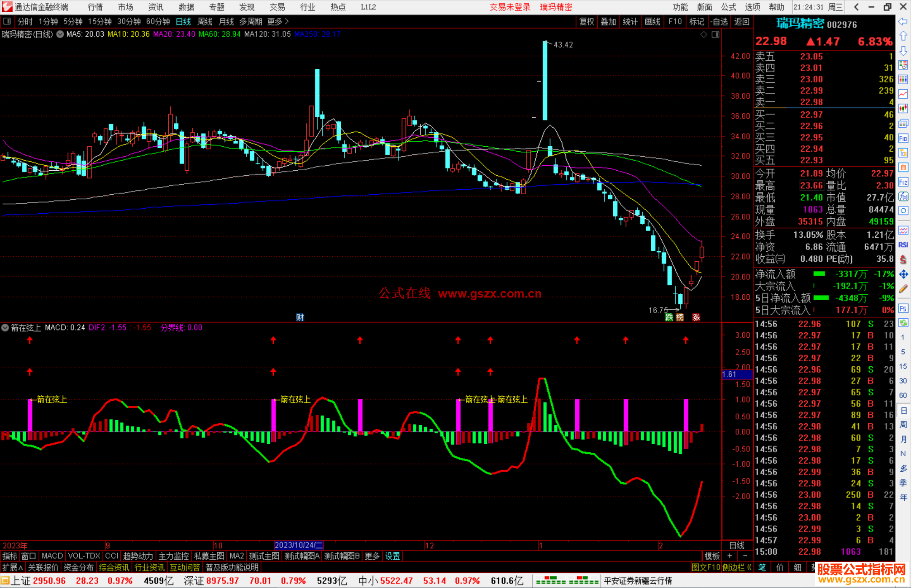Toggle the moving average circle indicator beside 瑞玛精密(日线)
Viewport: 911px width, 588px height.
(x=60, y=34)
